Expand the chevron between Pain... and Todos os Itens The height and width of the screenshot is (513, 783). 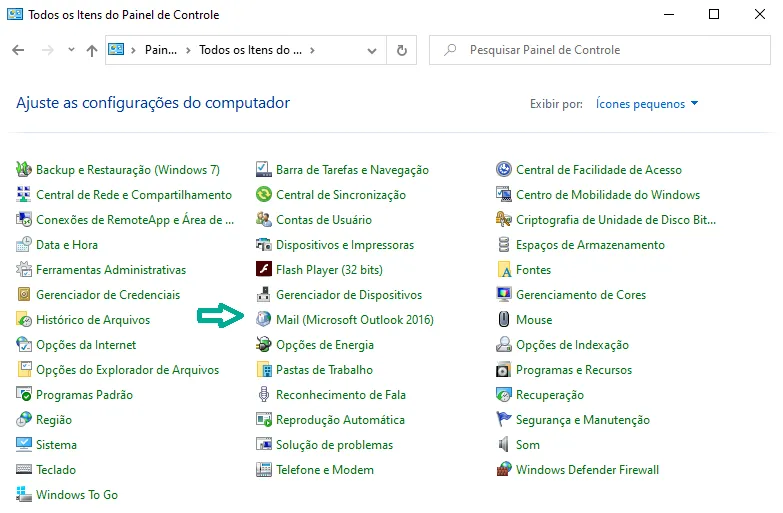click(x=188, y=50)
